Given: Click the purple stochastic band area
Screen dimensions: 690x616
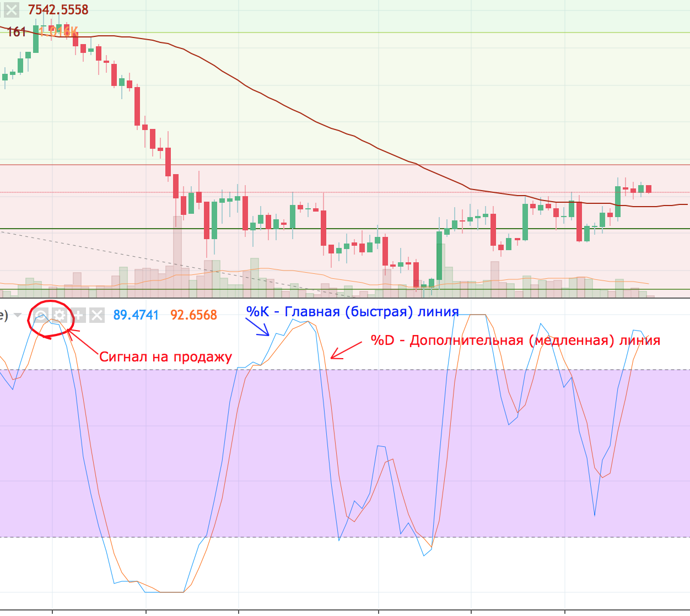Looking at the screenshot, I should (x=165, y=452).
